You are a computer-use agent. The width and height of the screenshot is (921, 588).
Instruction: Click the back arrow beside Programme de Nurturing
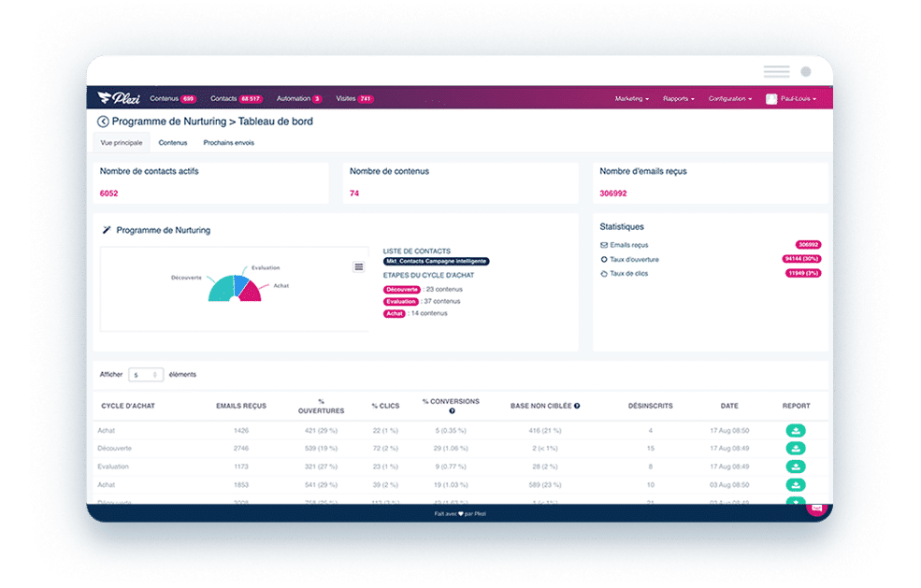103,122
